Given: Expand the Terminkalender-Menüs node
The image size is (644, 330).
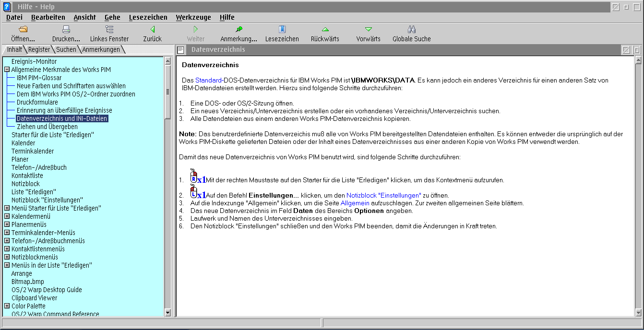Looking at the screenshot, I should 7,233.
